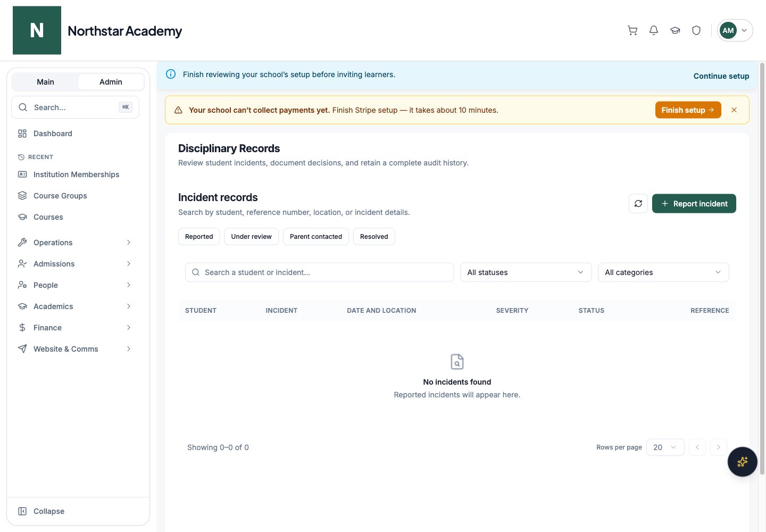
Task: Click the Course Groups layers icon
Action: click(22, 196)
